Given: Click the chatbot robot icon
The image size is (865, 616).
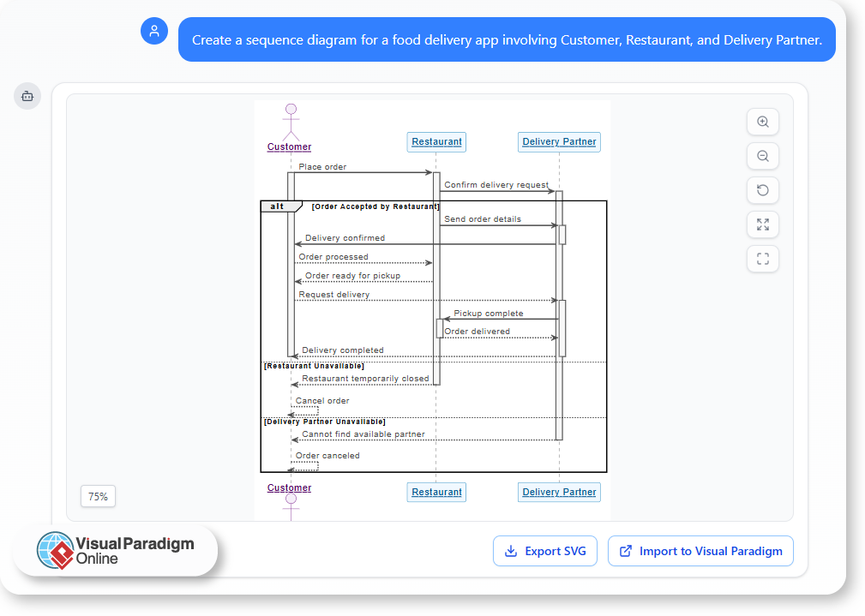Looking at the screenshot, I should pyautogui.click(x=27, y=96).
